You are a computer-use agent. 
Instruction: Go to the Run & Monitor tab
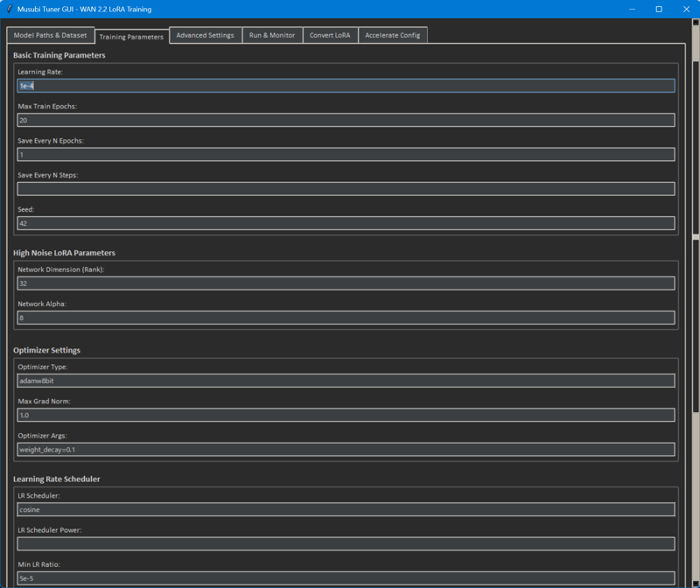click(x=272, y=35)
